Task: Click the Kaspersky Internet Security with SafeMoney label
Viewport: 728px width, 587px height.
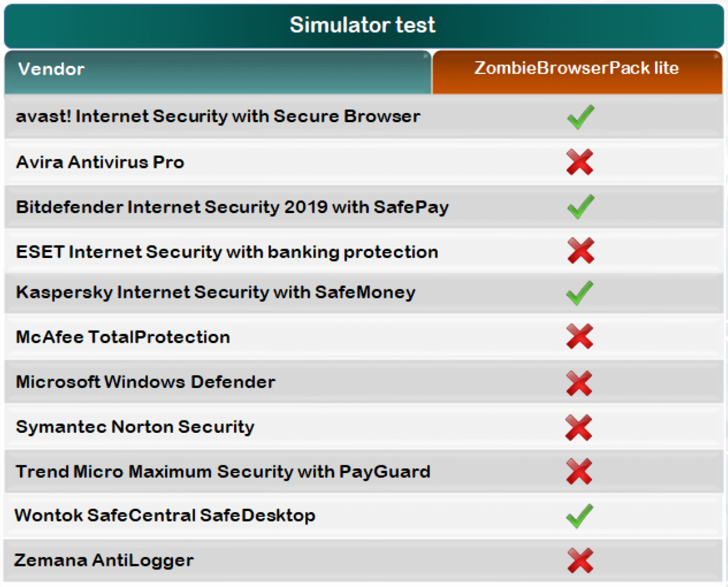Action: pos(216,292)
